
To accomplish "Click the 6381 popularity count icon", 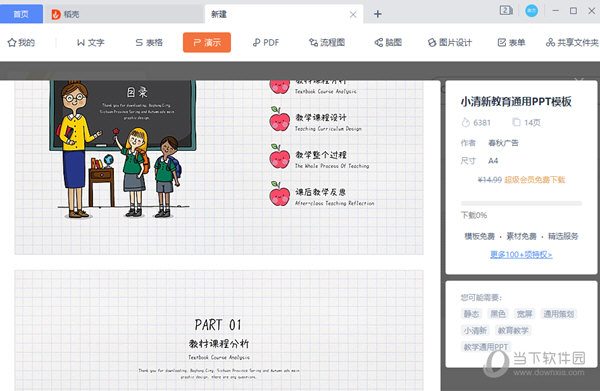I will [465, 122].
